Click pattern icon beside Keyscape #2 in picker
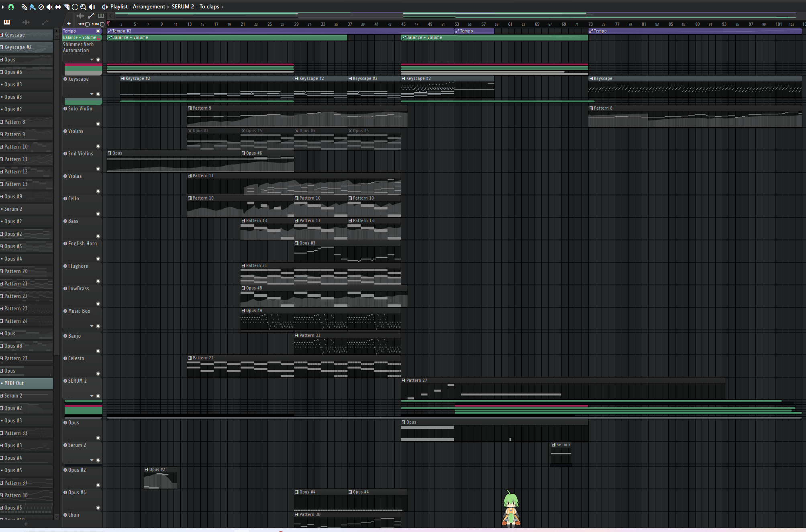The image size is (806, 532). 2,47
